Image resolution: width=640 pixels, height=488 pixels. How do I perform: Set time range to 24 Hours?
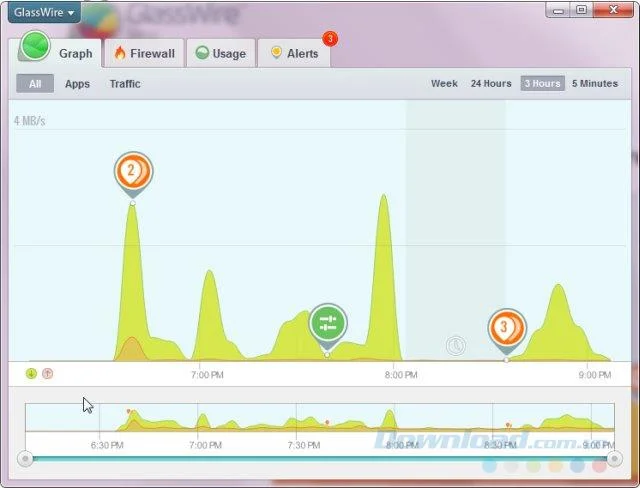[491, 84]
